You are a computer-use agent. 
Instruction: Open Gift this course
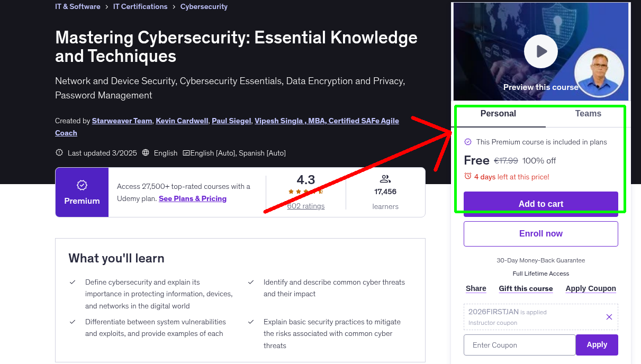point(526,288)
